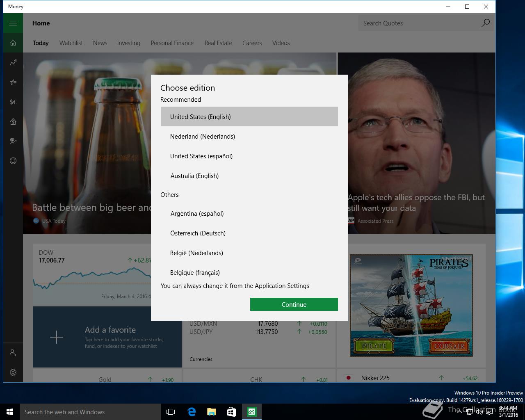The width and height of the screenshot is (525, 420).
Task: Select Argentina (español) edition
Action: pos(249,213)
